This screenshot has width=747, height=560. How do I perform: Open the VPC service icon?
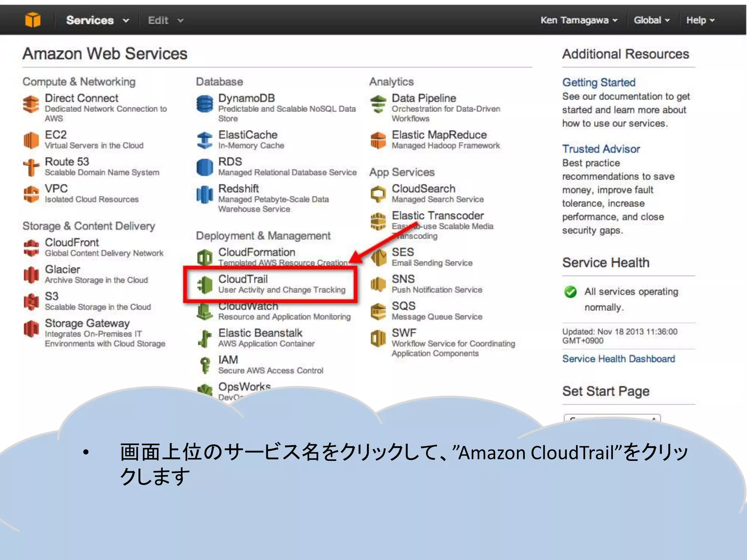click(31, 194)
